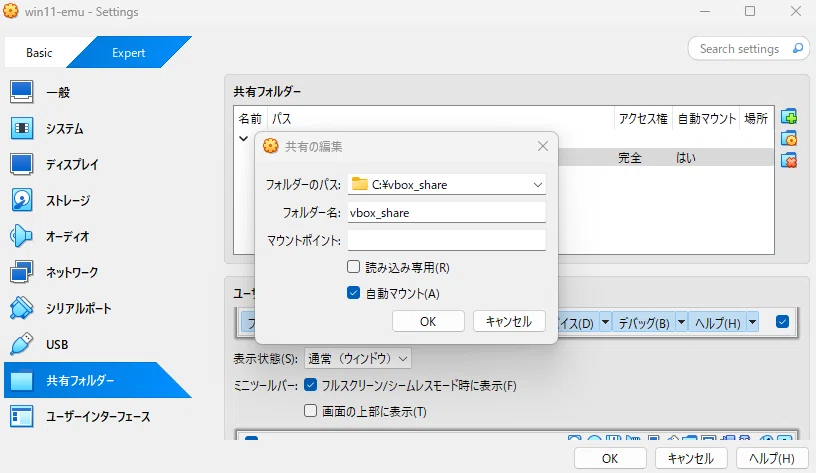Click the ヘルプ(H) button at bottom
This screenshot has height=473, width=816.
coord(772,458)
